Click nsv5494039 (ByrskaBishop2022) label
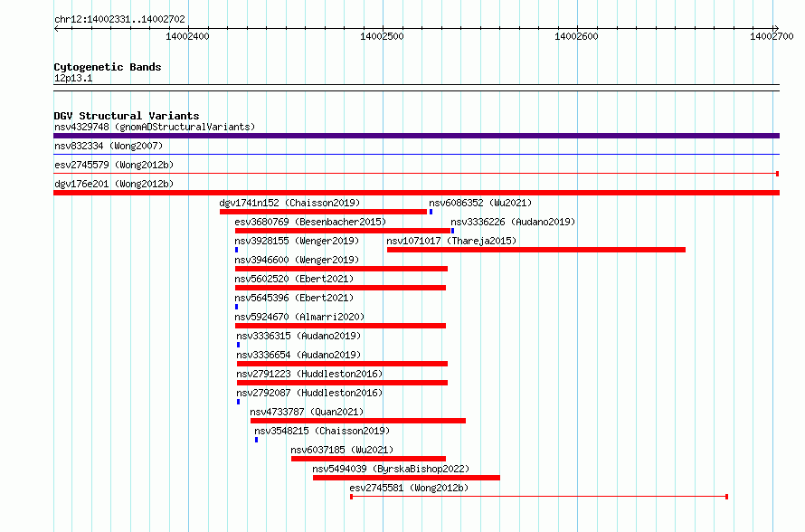Screen dimensions: 805x532 click(x=392, y=469)
